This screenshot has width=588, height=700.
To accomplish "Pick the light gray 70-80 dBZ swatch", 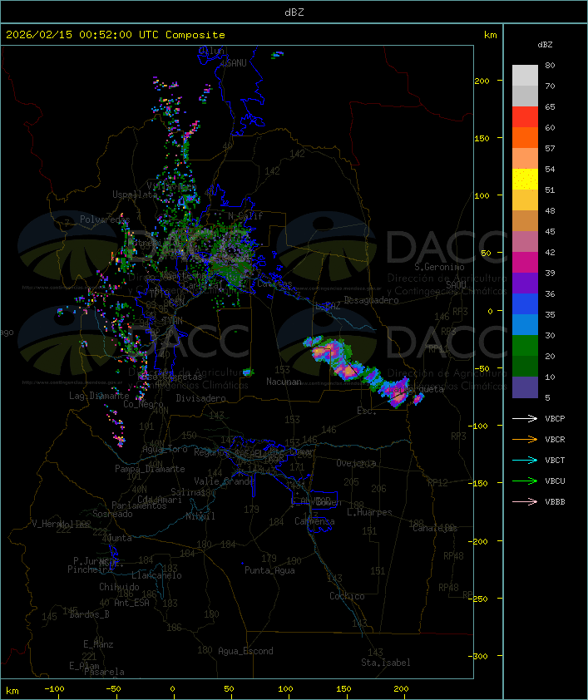I will (x=525, y=76).
